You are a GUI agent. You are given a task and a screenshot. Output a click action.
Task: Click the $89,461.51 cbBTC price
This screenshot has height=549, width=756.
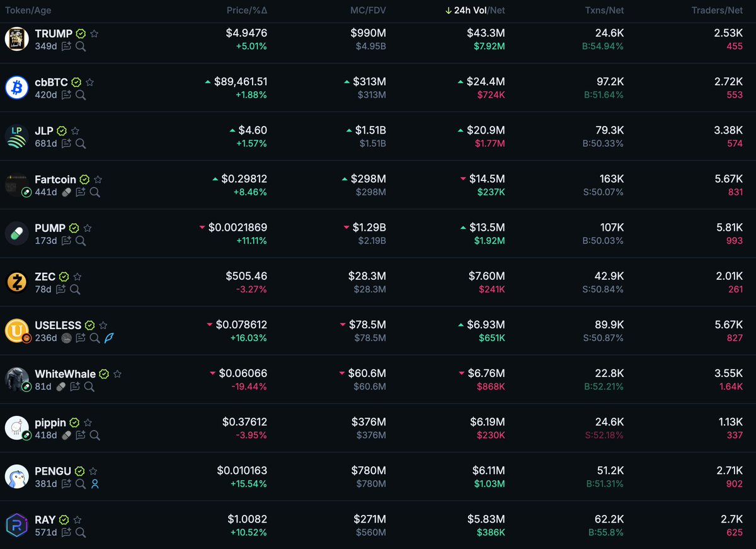tap(241, 82)
